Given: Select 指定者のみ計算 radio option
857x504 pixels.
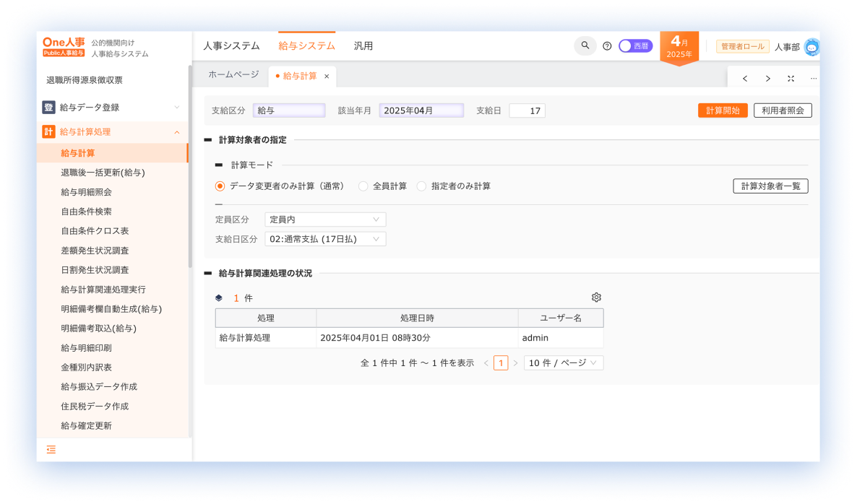Looking at the screenshot, I should click(x=421, y=186).
